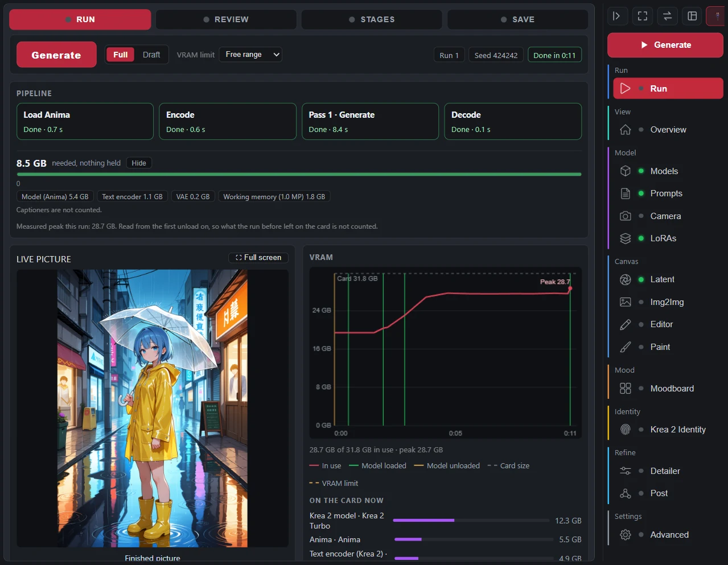Open the Detailer sidebar item
The width and height of the screenshot is (728, 565).
(668, 471)
